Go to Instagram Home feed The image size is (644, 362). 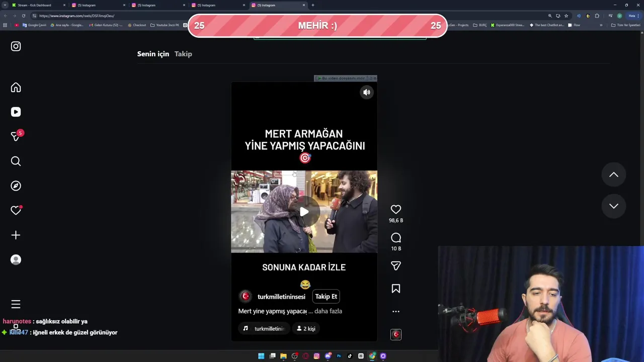[16, 87]
